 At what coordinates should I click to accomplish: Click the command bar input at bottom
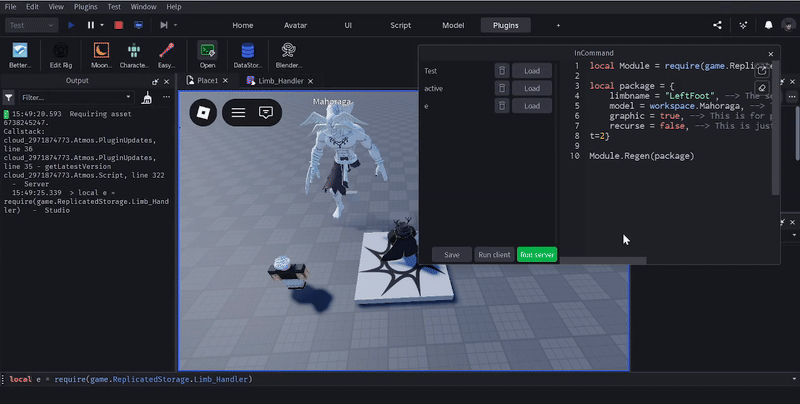398,379
